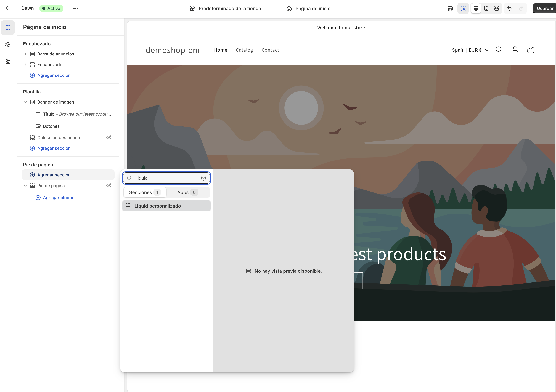
Task: Open the three-dot more actions menu
Action: point(76,8)
